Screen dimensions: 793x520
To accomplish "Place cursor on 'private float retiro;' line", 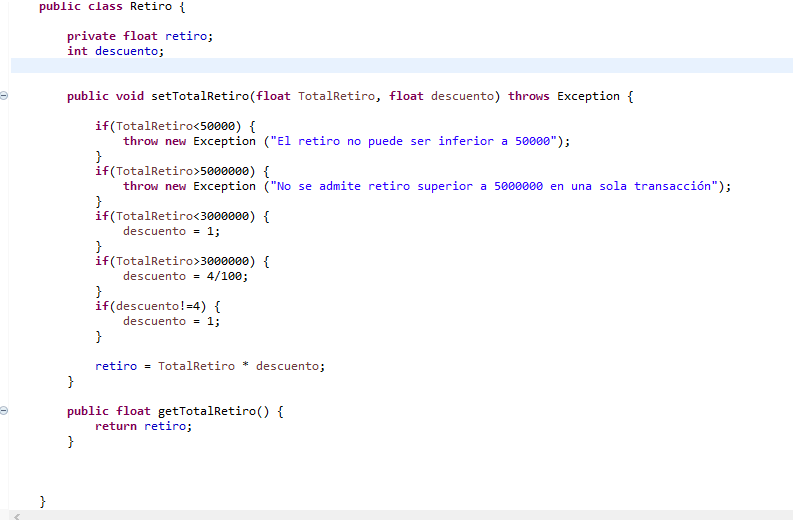I will 140,36.
